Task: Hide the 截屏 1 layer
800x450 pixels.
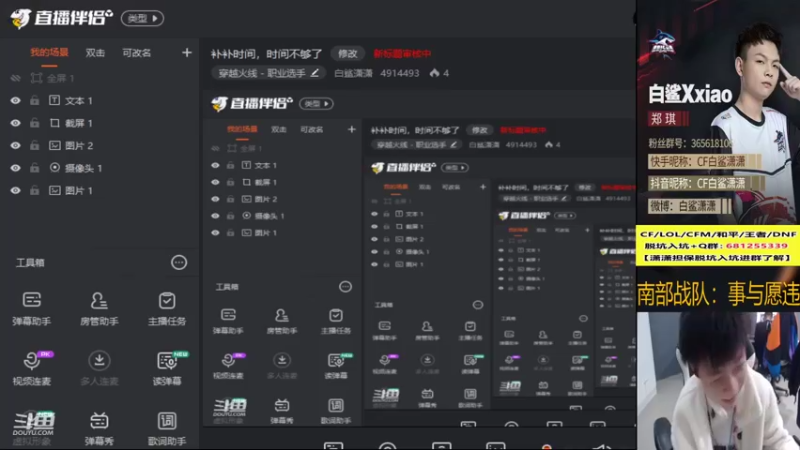Action: pyautogui.click(x=15, y=123)
